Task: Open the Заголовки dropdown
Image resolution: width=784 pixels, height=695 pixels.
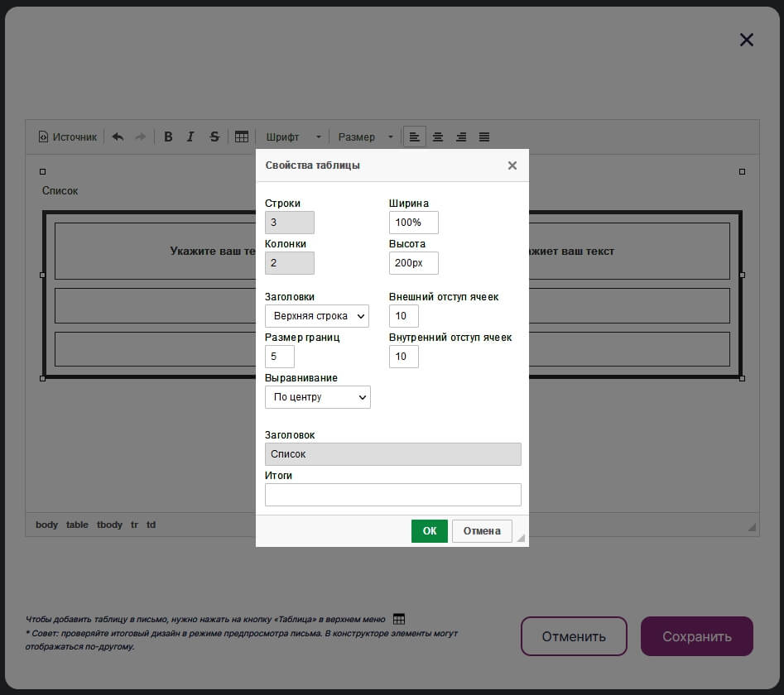Action: point(317,316)
